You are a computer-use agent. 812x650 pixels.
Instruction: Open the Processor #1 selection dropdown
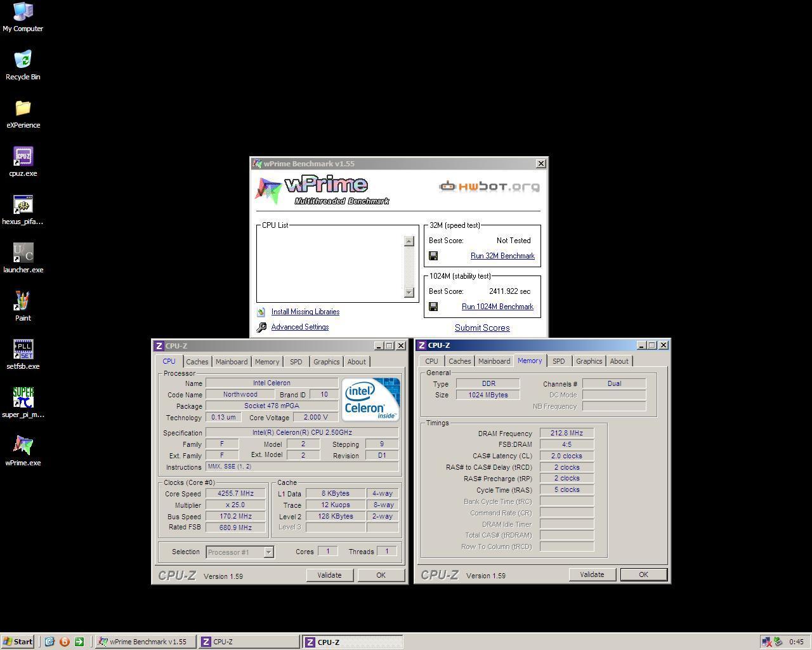(x=268, y=552)
